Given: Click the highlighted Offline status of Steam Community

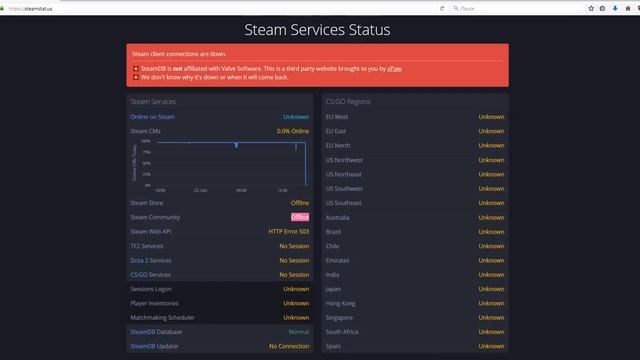Looking at the screenshot, I should click(x=300, y=217).
